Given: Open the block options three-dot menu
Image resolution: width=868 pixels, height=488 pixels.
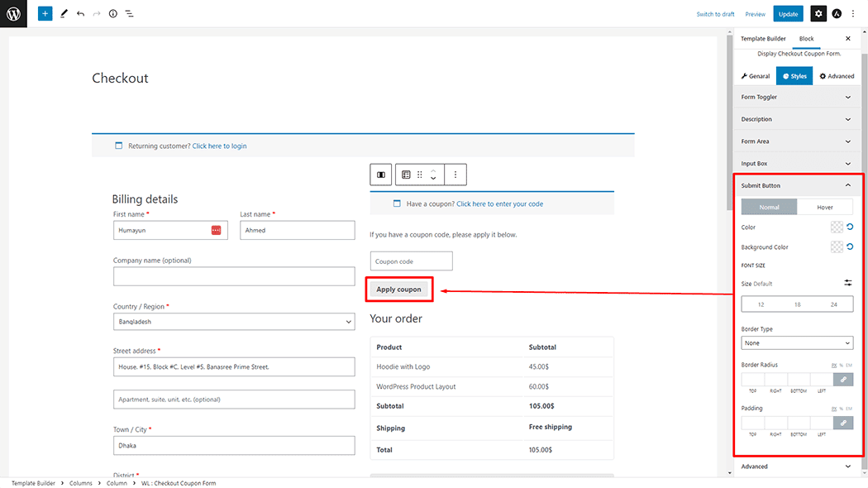Looking at the screenshot, I should coord(455,175).
